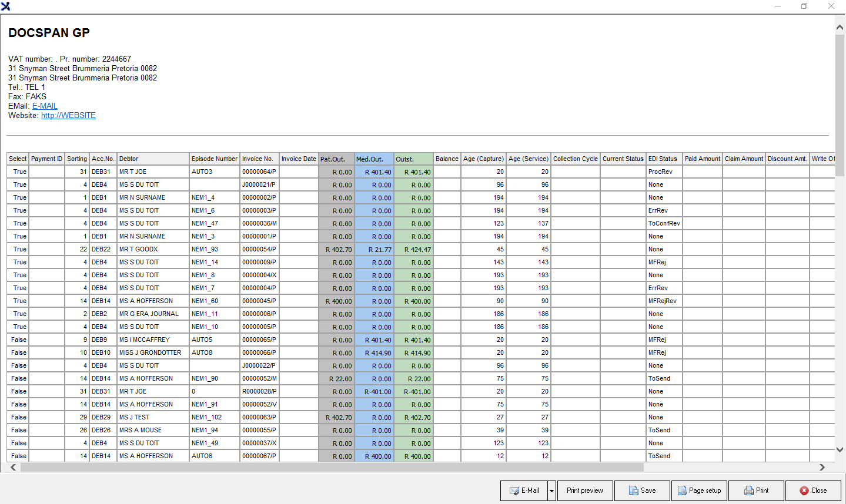Click the app icon in title bar
The image size is (846, 504).
pyautogui.click(x=6, y=6)
